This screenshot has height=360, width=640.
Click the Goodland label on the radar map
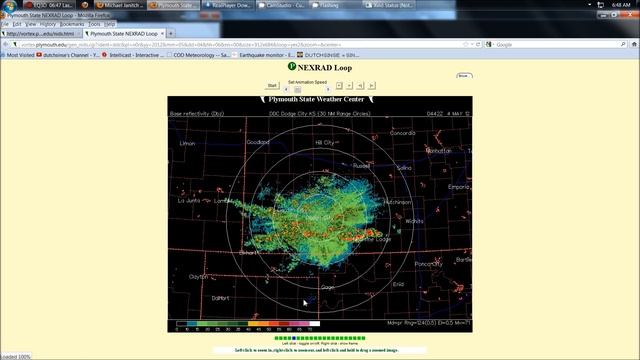coord(258,142)
